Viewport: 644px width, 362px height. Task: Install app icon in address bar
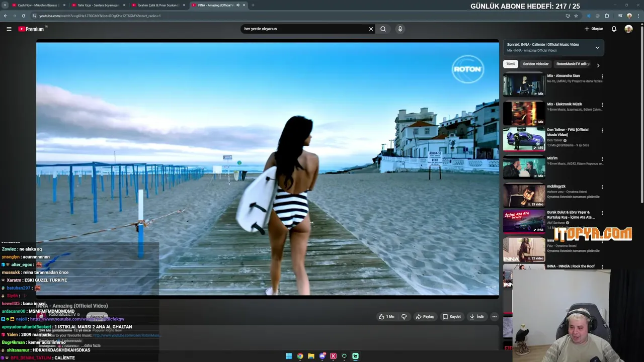pyautogui.click(x=568, y=16)
